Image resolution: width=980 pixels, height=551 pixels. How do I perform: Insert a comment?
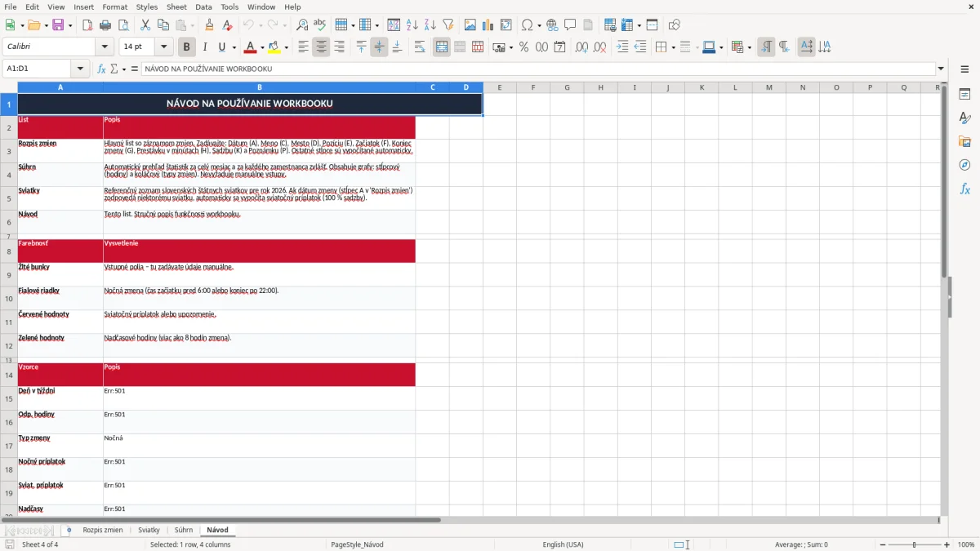pos(570,25)
